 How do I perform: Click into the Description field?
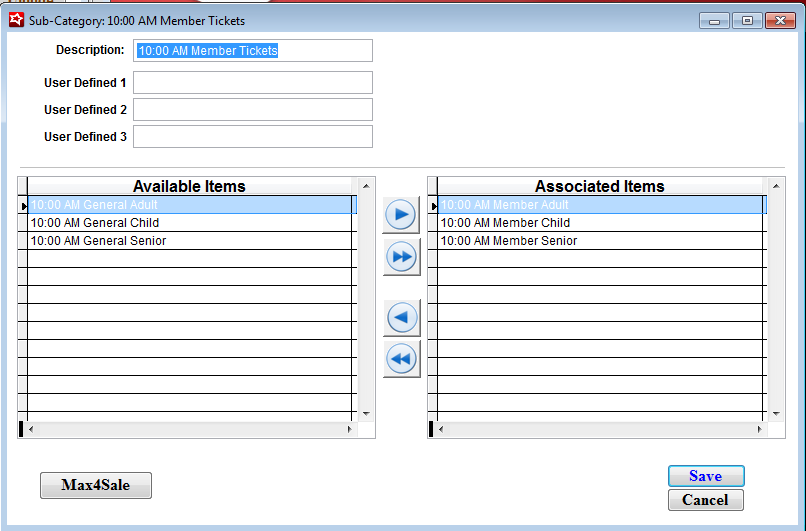(253, 50)
